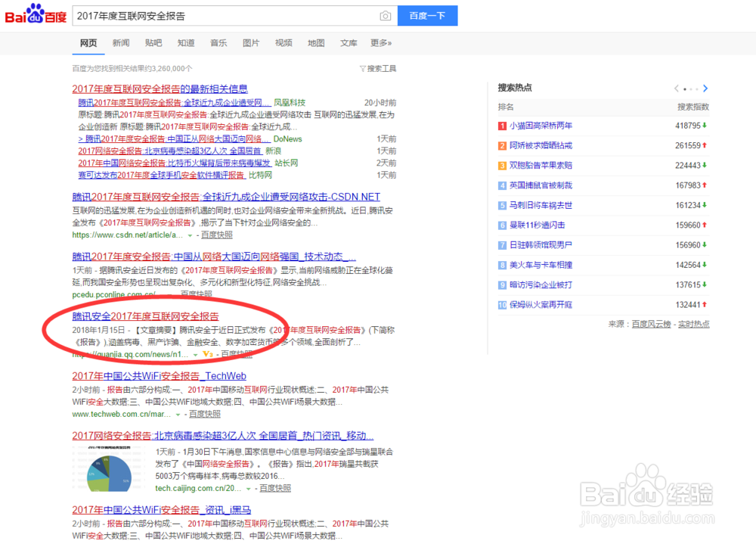Open 百度快照 for the caijing result
Screen dimensions: 756x544
point(275,489)
